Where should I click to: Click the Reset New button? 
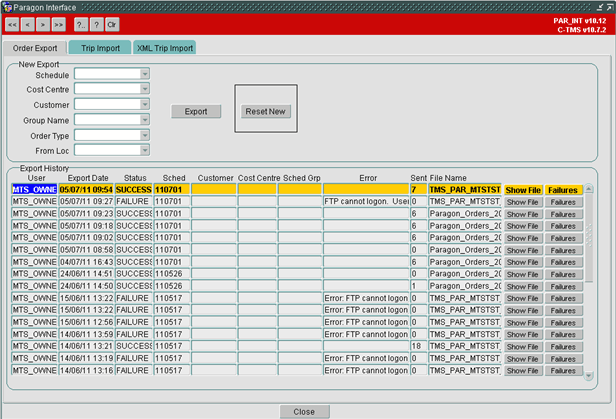click(x=266, y=112)
